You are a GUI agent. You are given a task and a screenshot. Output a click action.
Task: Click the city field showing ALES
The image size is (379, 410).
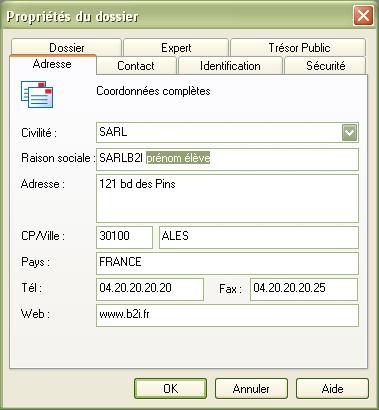[259, 237]
